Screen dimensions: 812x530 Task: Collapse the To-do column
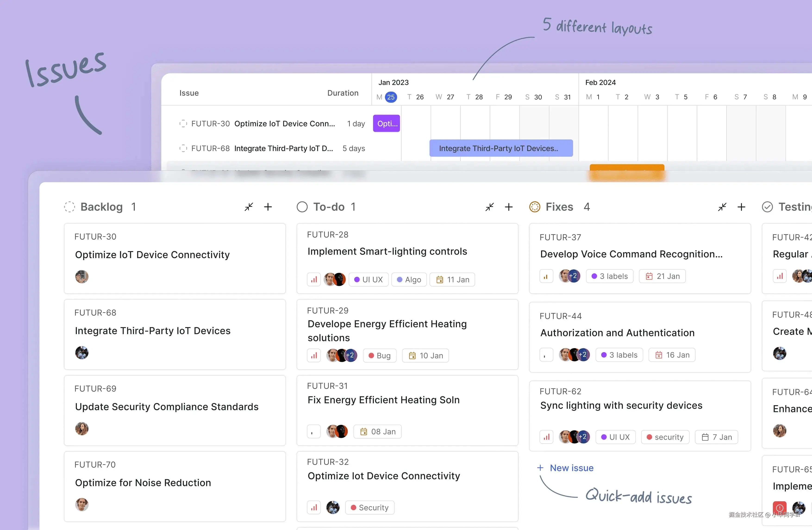click(x=490, y=207)
